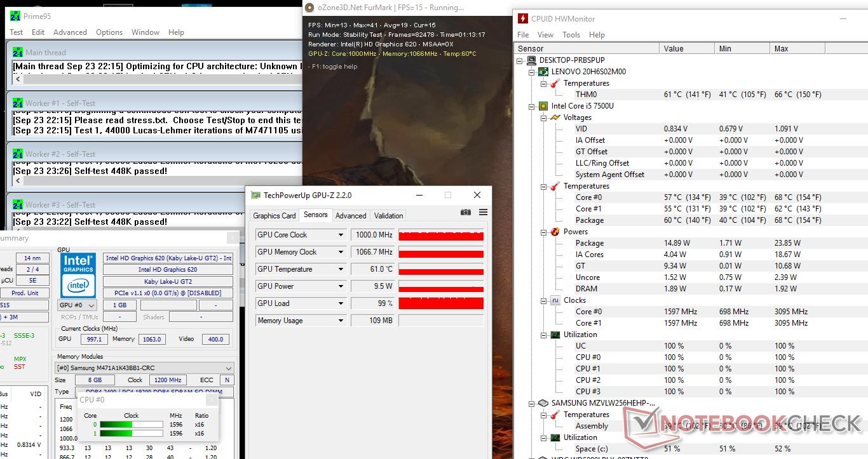Switch to GPU-Z Advanced tab
The height and width of the screenshot is (459, 868).
tap(351, 216)
